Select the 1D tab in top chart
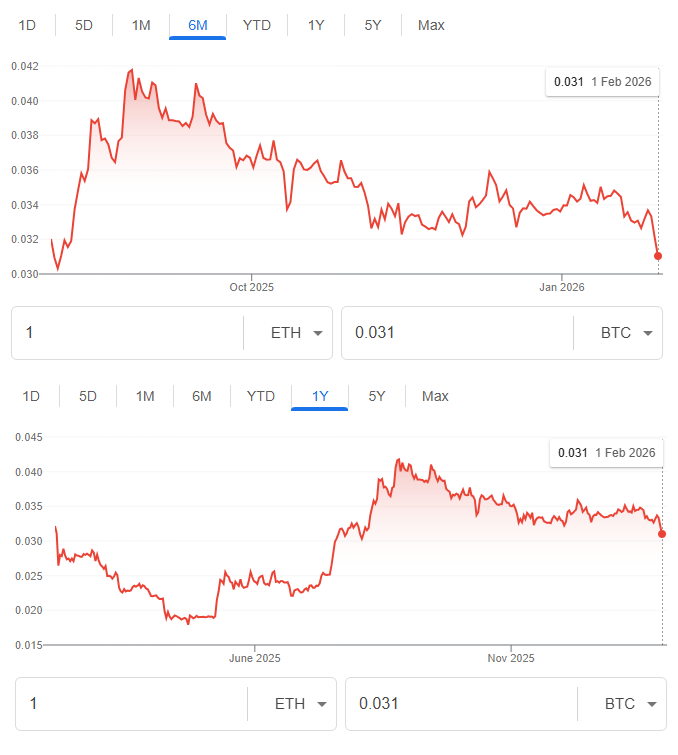 26,25
